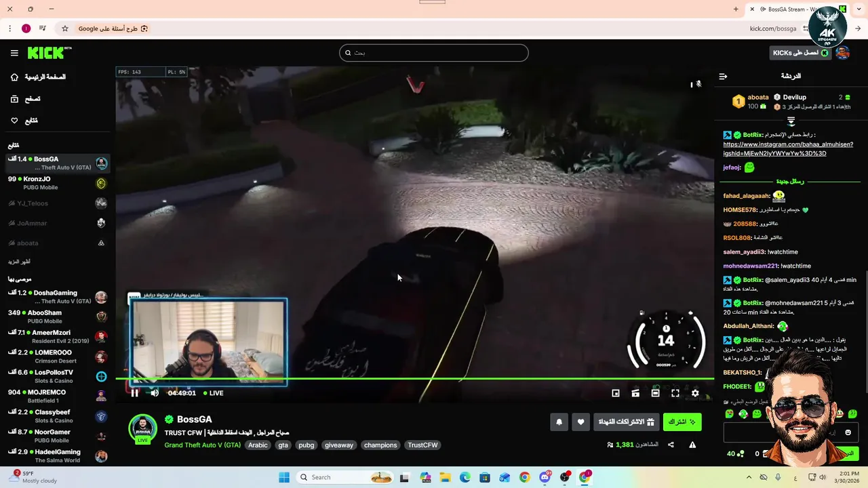This screenshot has height=488, width=868.
Task: Select the TrustCFW tag
Action: pyautogui.click(x=422, y=445)
